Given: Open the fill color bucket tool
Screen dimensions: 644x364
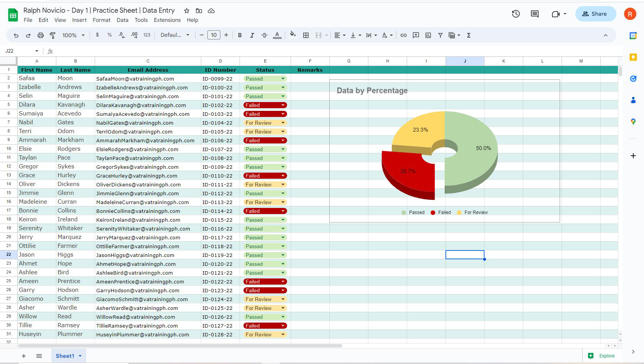Looking at the screenshot, I should tap(293, 35).
